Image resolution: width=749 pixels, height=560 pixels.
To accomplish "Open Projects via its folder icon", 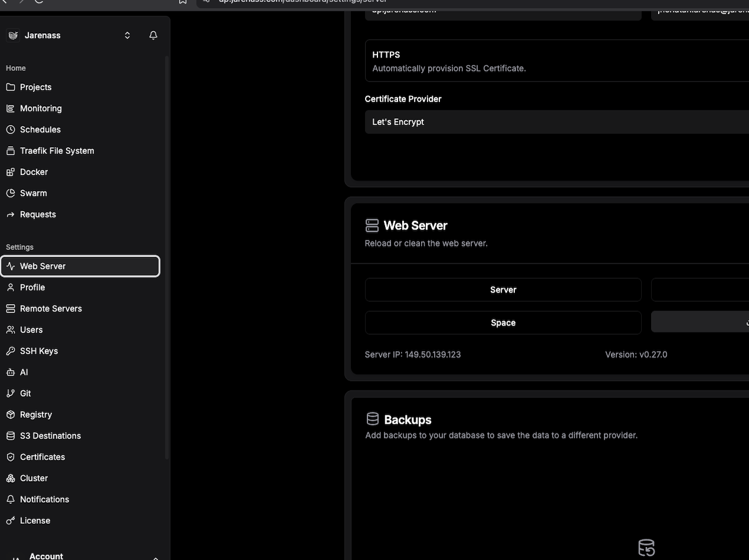I will pyautogui.click(x=11, y=87).
